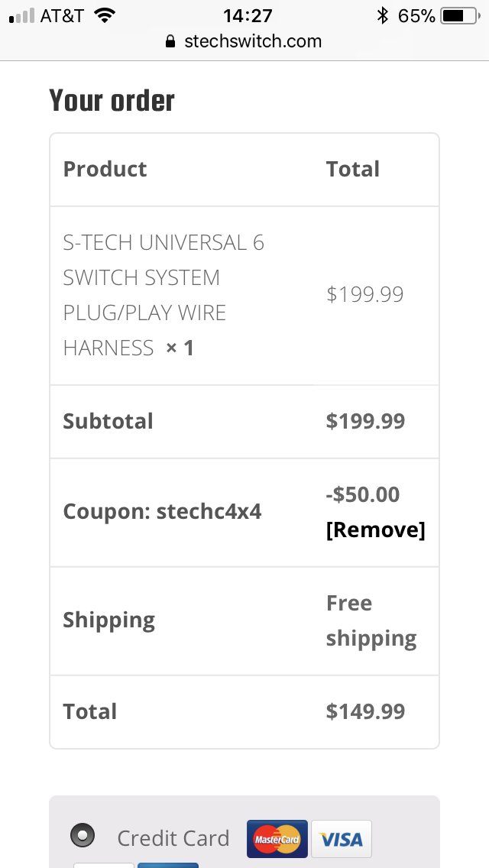Tap the battery icon in status bar

pos(460,15)
